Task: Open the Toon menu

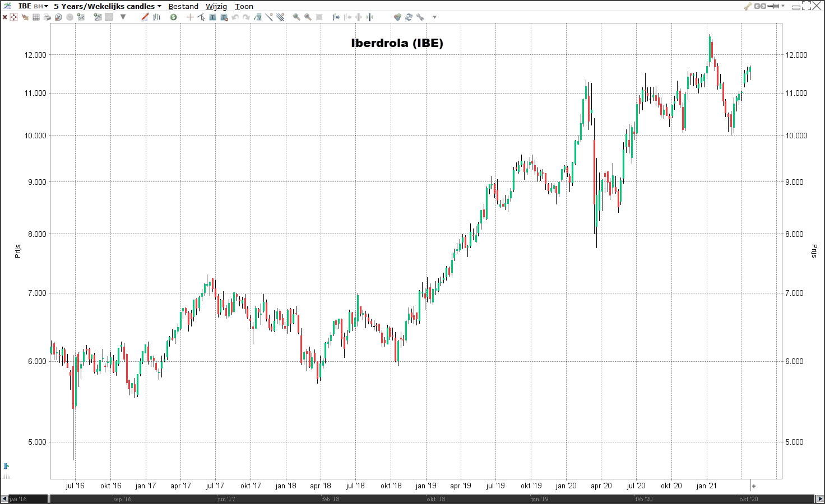Action: click(244, 6)
